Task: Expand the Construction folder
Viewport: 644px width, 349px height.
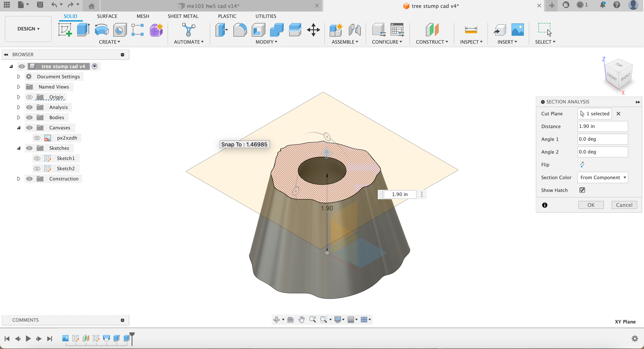Action: [19, 179]
